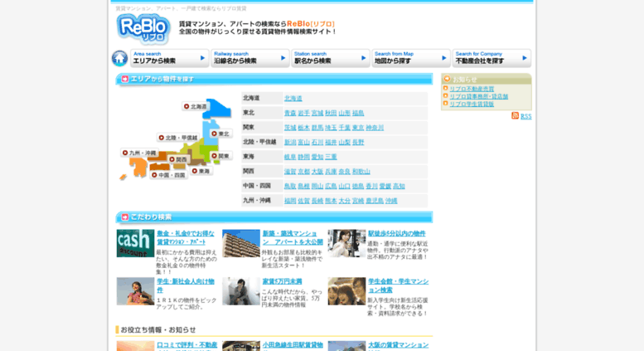Select 東海 label on Japan map
644x351 pixels.
click(x=201, y=171)
